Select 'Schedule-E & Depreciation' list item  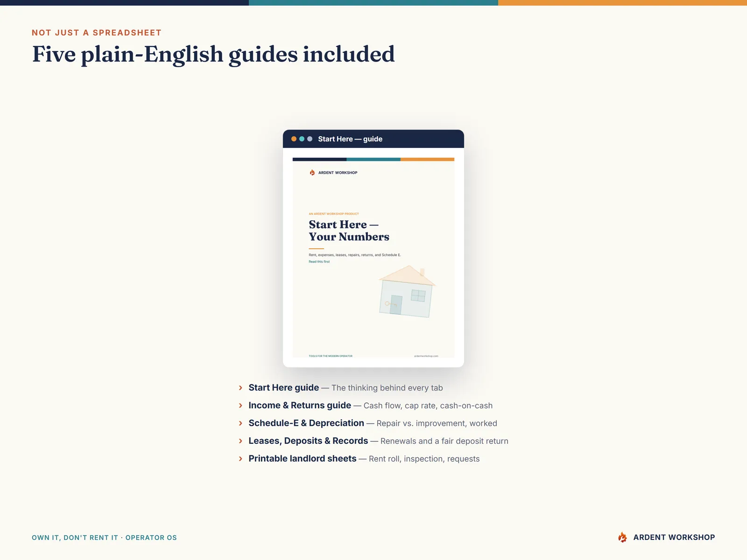click(x=368, y=423)
